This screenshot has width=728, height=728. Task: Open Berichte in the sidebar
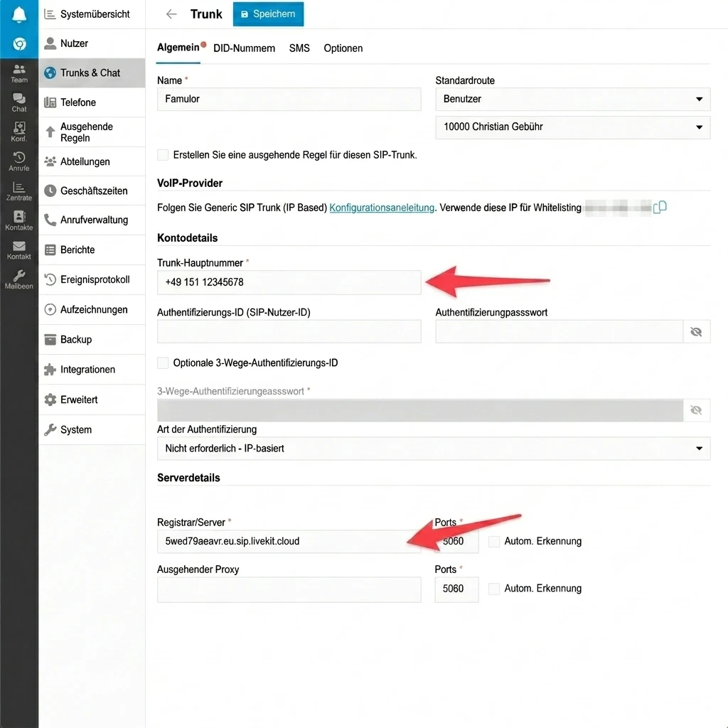tap(92, 250)
